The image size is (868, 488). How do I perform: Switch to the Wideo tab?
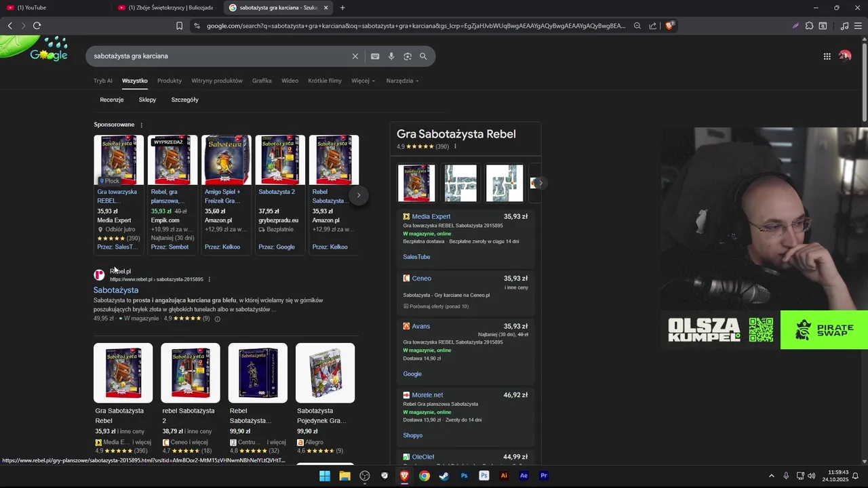290,81
